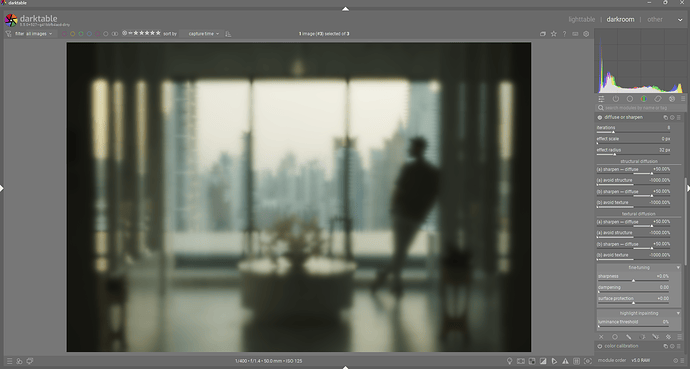Toggle the green color label filter
690x369 pixels.
click(x=81, y=34)
